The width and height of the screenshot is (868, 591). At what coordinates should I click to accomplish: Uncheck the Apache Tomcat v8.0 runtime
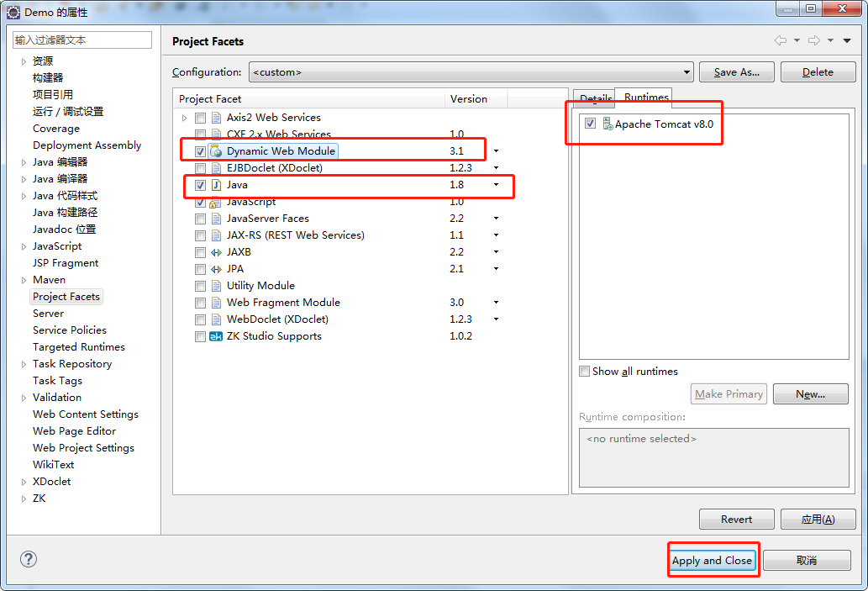590,124
